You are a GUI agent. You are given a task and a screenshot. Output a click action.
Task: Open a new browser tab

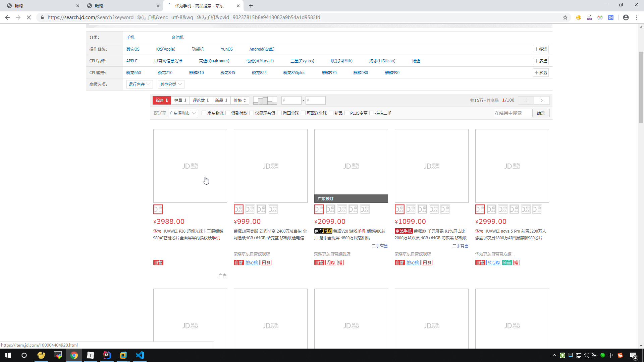[x=251, y=6]
